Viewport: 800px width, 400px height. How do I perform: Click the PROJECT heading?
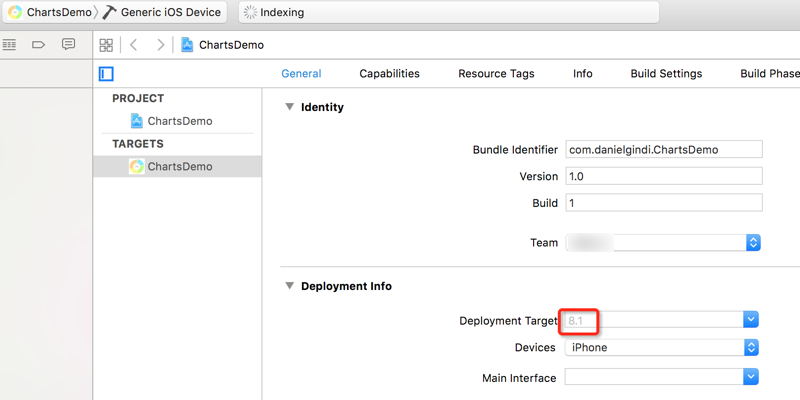[138, 98]
